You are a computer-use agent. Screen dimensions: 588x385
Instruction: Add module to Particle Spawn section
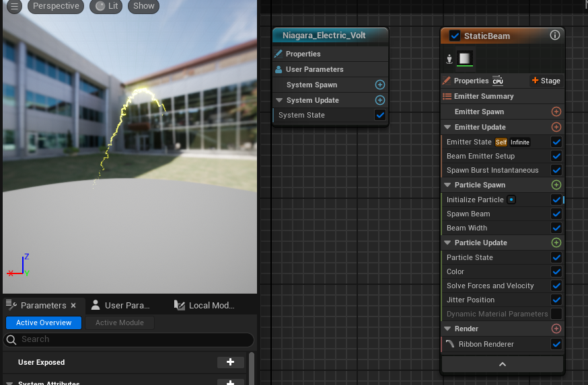pyautogui.click(x=556, y=185)
